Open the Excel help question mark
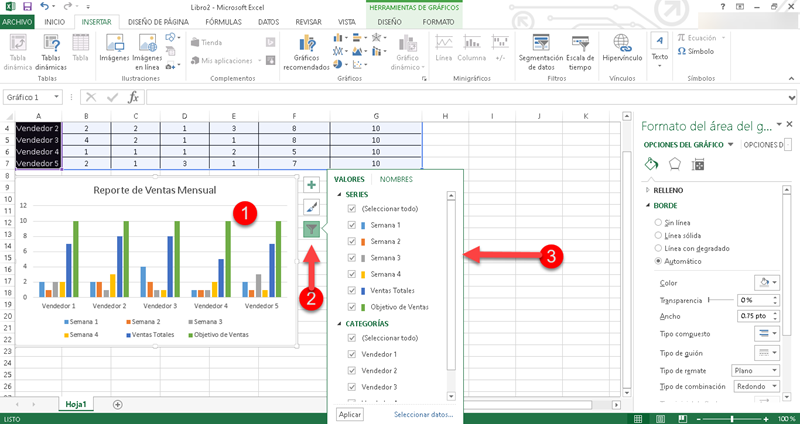Image resolution: width=800 pixels, height=425 pixels. click(722, 7)
